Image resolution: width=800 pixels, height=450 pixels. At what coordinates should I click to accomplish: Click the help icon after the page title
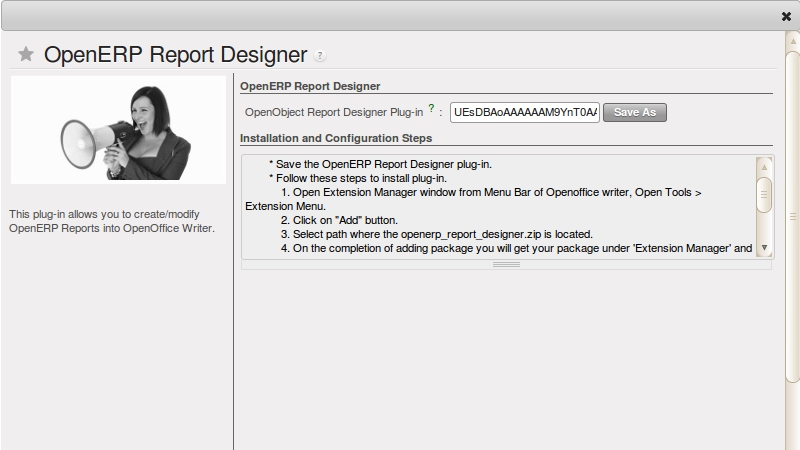(x=320, y=56)
